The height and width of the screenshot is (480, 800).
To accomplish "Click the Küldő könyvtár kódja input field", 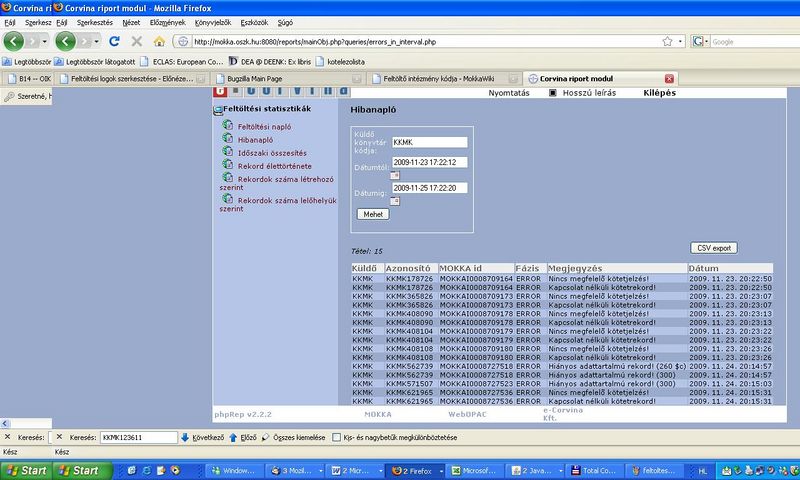I will click(x=429, y=142).
